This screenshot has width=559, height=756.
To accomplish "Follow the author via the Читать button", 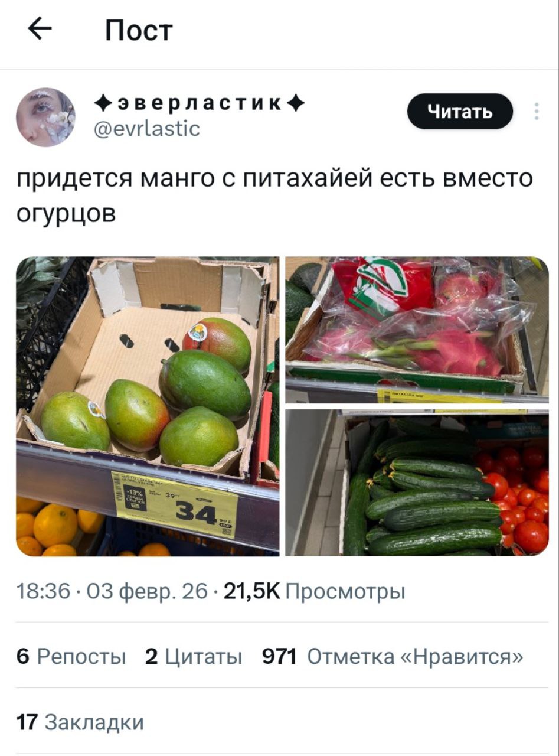I will click(460, 111).
